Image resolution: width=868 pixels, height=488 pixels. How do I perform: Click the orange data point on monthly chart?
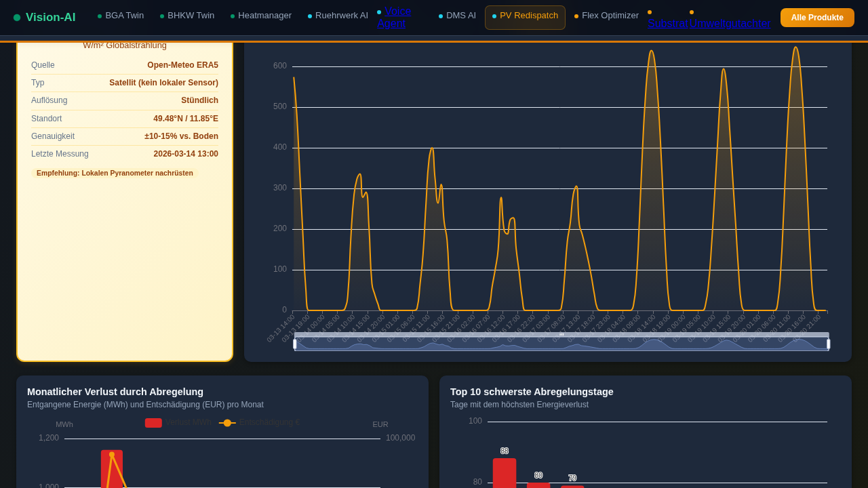tap(112, 455)
